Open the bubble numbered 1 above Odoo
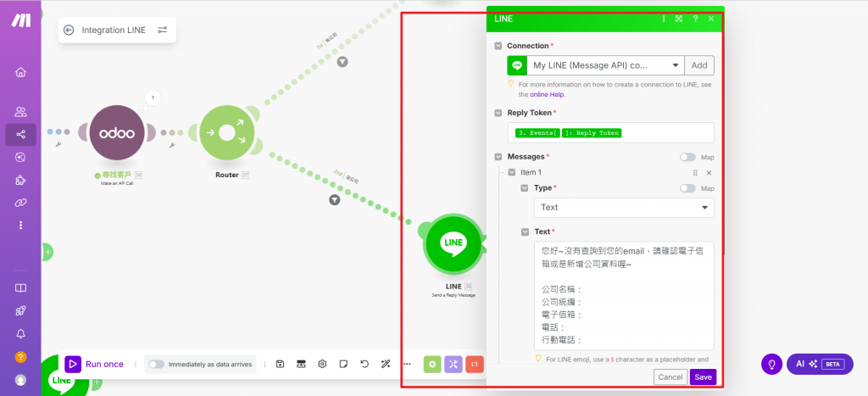This screenshot has width=868, height=396. coord(153,98)
